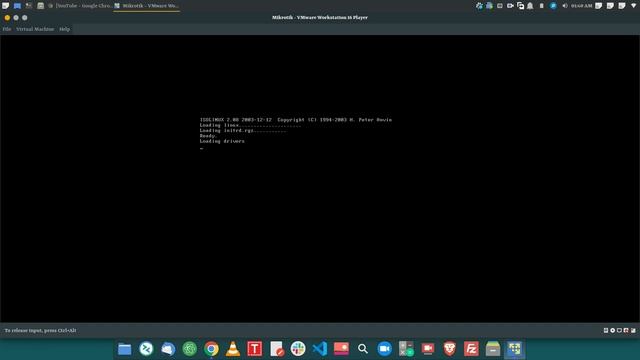Launch Zoom from the dock
Screen dimensions: 640x360
click(x=384, y=349)
